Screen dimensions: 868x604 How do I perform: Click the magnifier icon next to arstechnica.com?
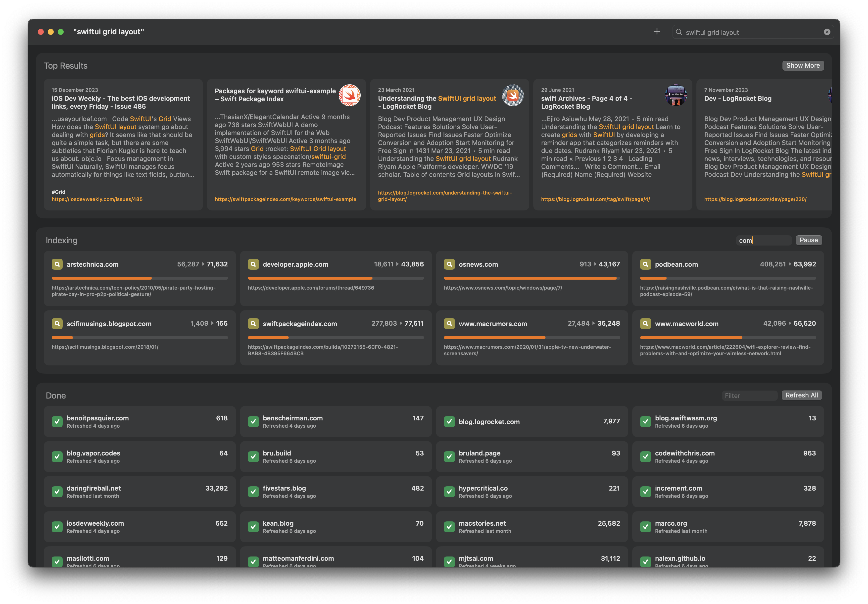(x=57, y=264)
